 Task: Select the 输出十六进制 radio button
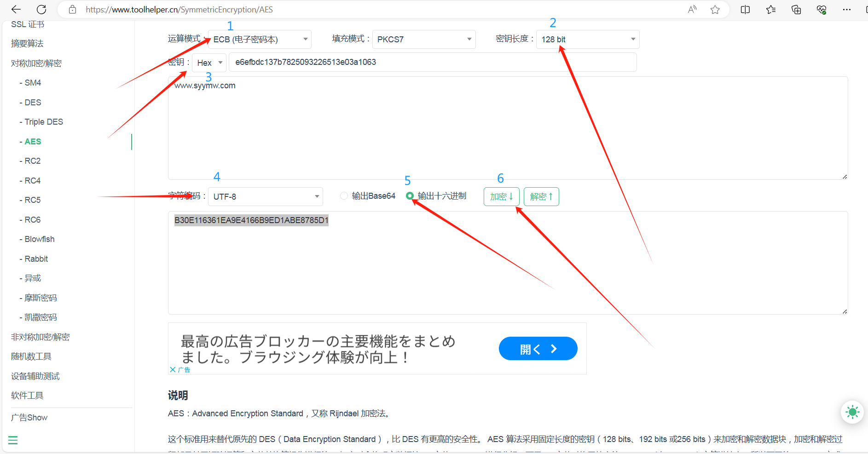tap(410, 195)
